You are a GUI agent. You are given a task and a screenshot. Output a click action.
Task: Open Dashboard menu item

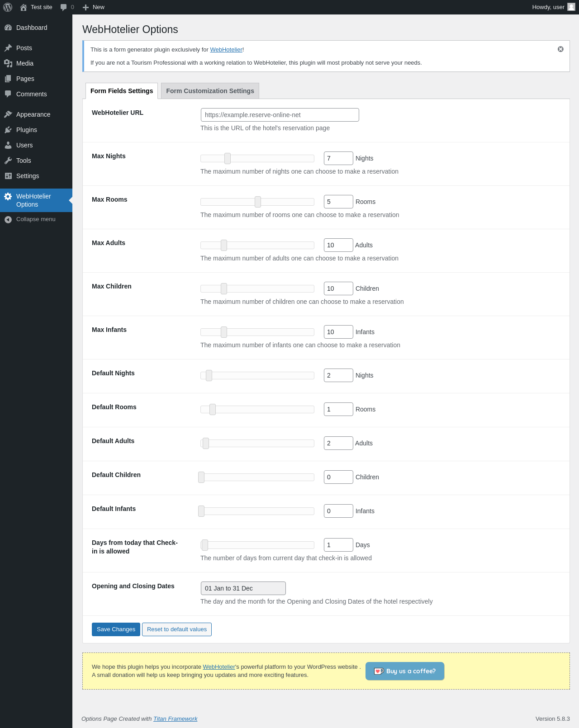(x=36, y=28)
